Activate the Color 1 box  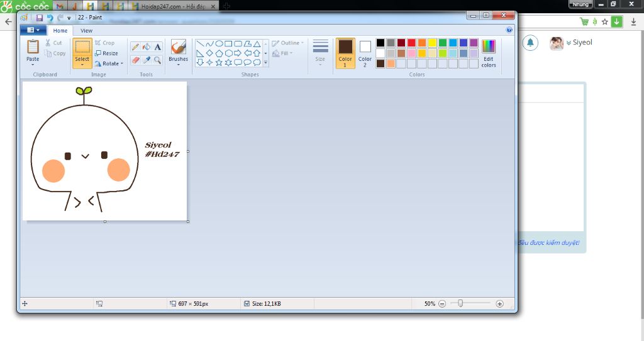(345, 53)
